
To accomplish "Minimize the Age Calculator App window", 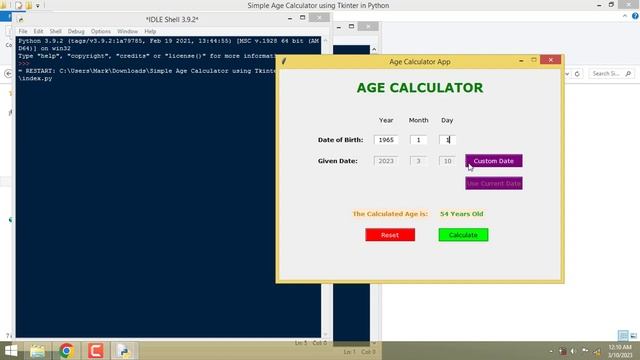I will click(521, 60).
